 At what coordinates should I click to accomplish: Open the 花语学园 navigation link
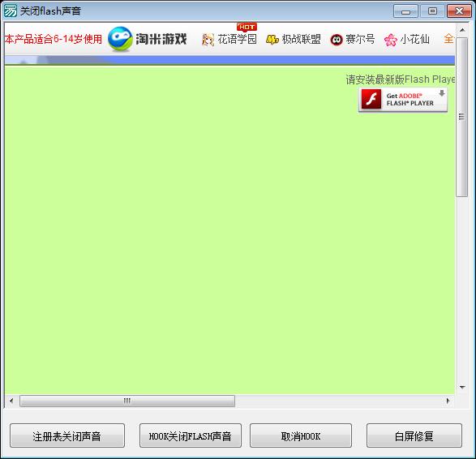tap(237, 39)
